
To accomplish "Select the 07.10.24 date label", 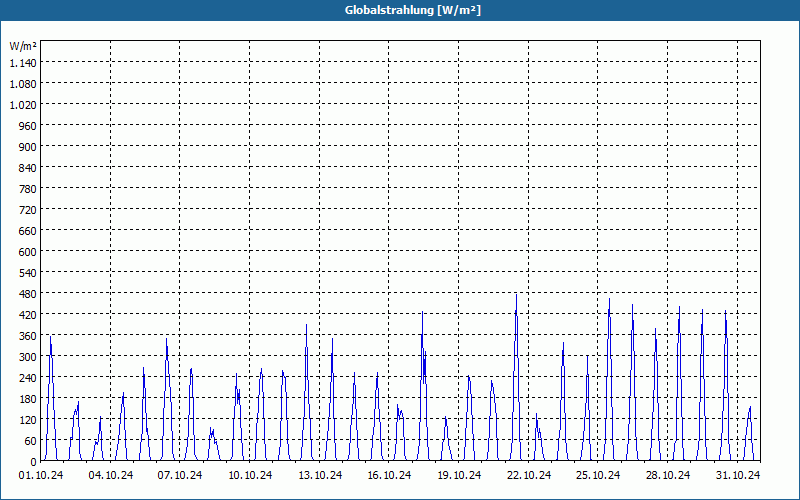I will click(180, 475).
